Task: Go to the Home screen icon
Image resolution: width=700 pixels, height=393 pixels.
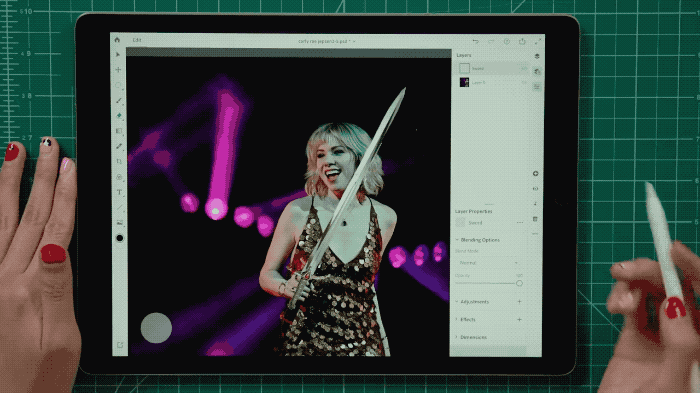Action: 117,40
